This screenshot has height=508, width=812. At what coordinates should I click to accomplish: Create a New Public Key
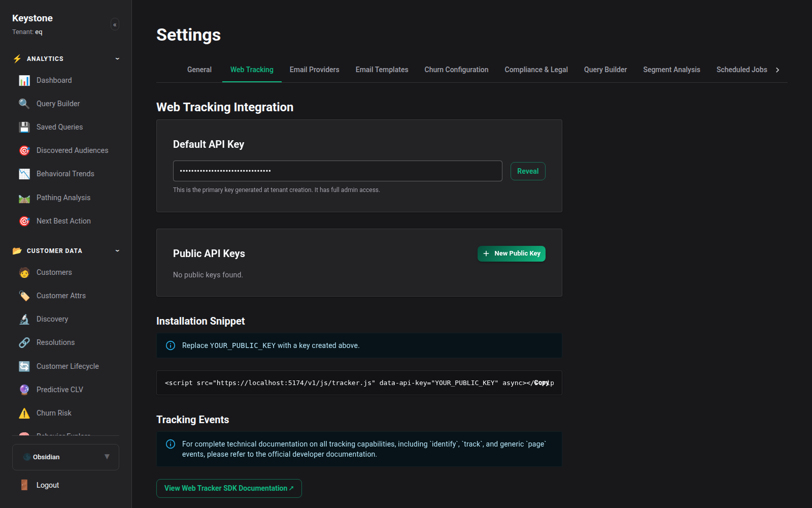click(512, 253)
